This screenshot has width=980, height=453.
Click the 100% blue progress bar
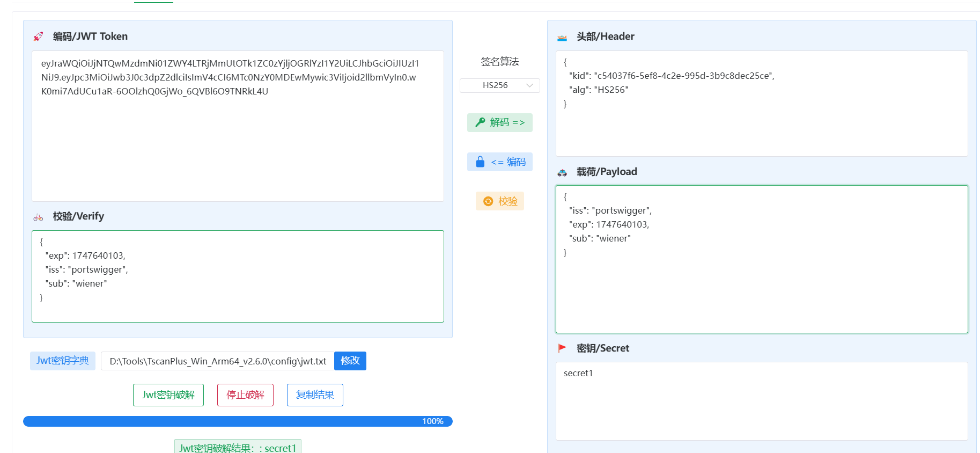tap(238, 421)
